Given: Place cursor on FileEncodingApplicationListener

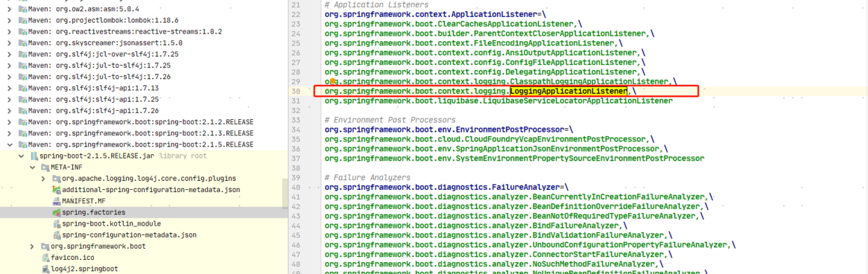Looking at the screenshot, I should (543, 43).
